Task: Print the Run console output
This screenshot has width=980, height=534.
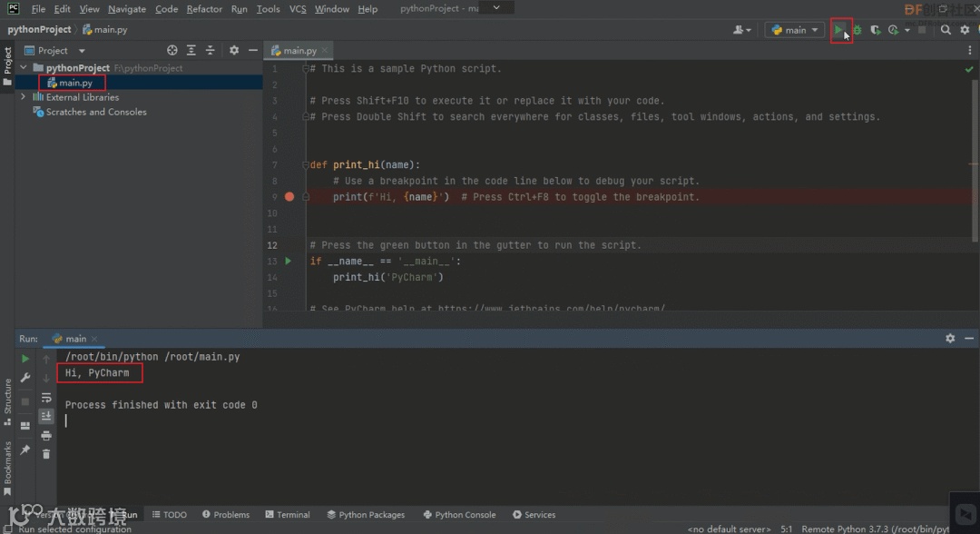Action: tap(46, 435)
